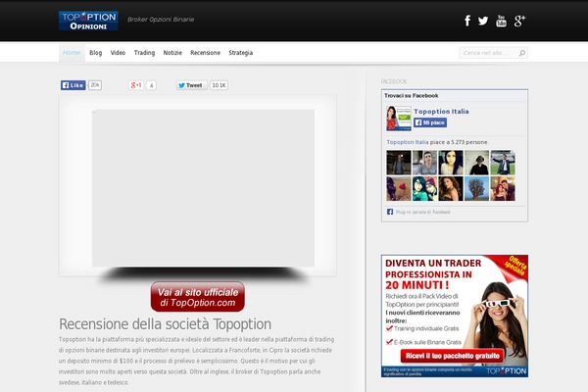Viewport: 588px width, 392px height.
Task: Click the 20k likes counter
Action: (95, 85)
